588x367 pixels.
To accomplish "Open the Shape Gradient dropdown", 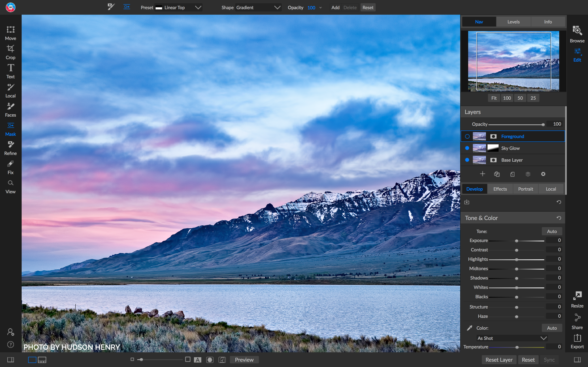I will [x=258, y=8].
